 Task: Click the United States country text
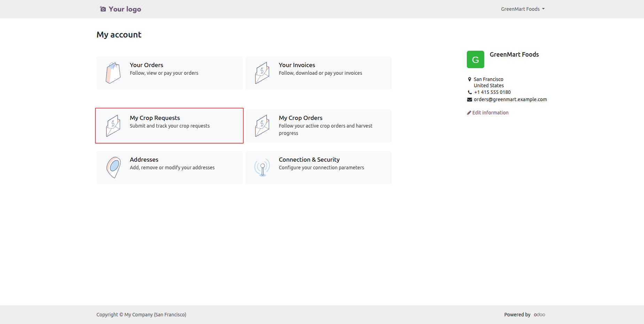pyautogui.click(x=489, y=86)
